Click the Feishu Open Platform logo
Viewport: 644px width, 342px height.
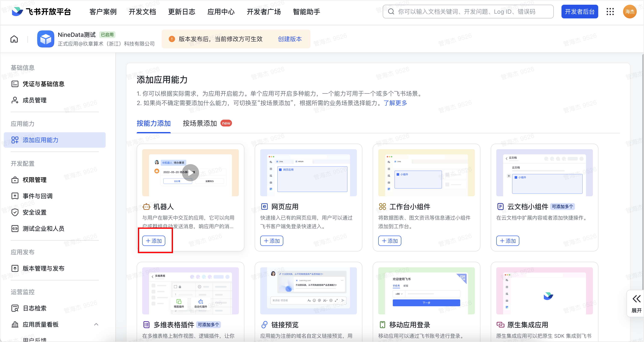coord(41,12)
